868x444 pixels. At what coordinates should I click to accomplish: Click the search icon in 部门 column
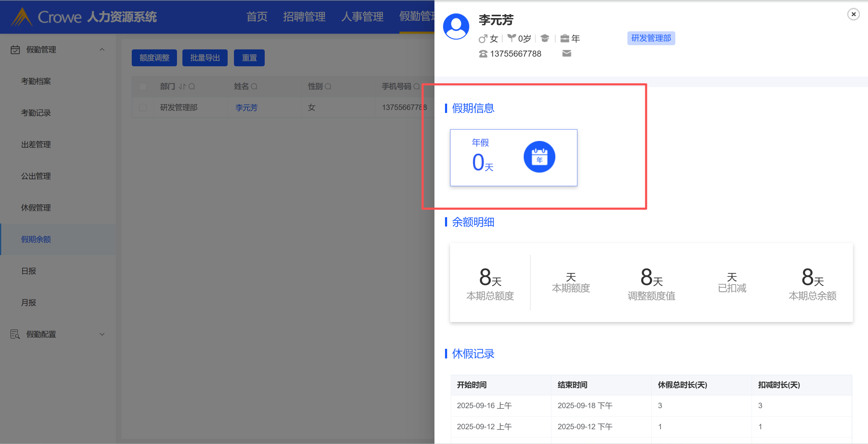[192, 87]
